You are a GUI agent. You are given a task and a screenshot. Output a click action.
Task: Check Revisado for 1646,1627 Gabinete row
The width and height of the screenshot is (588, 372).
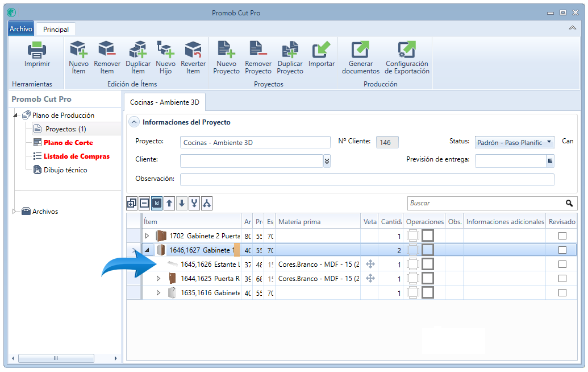click(562, 250)
